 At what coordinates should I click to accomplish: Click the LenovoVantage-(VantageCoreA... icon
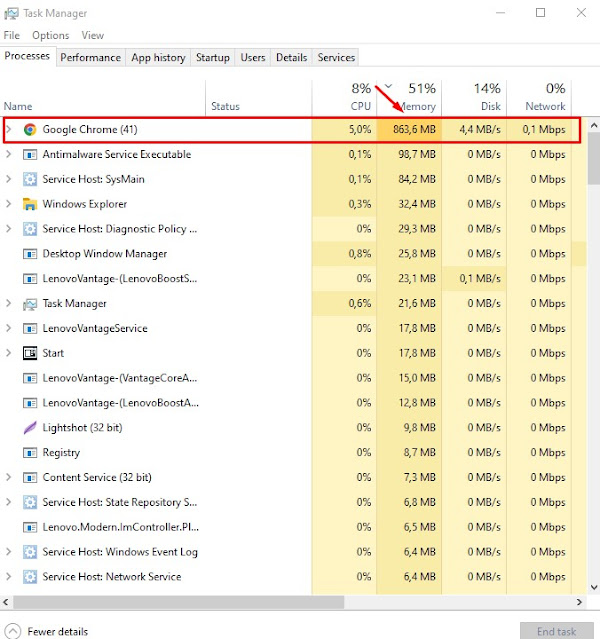pos(30,378)
